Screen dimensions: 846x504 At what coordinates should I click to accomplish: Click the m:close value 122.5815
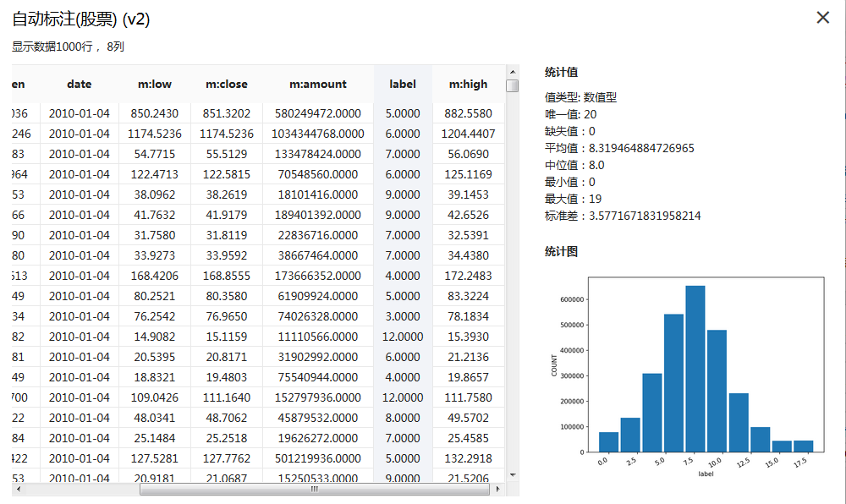(x=227, y=175)
